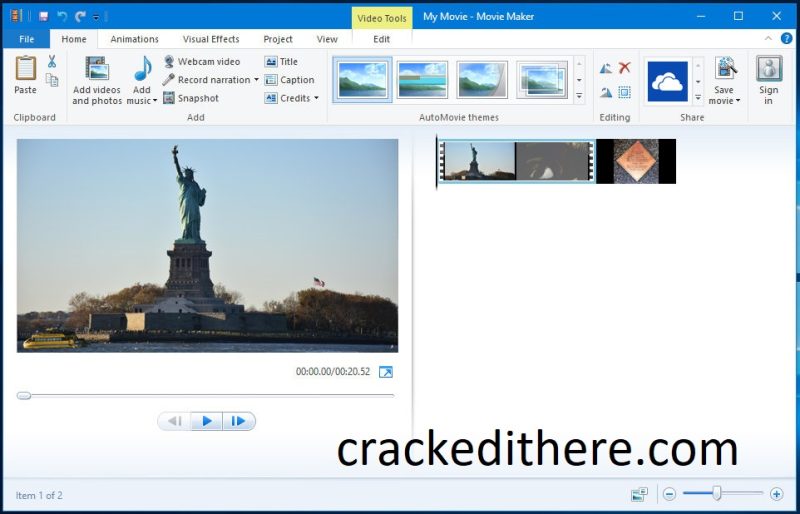Zoom out the timeline with minus button
The width and height of the screenshot is (800, 514).
(669, 494)
